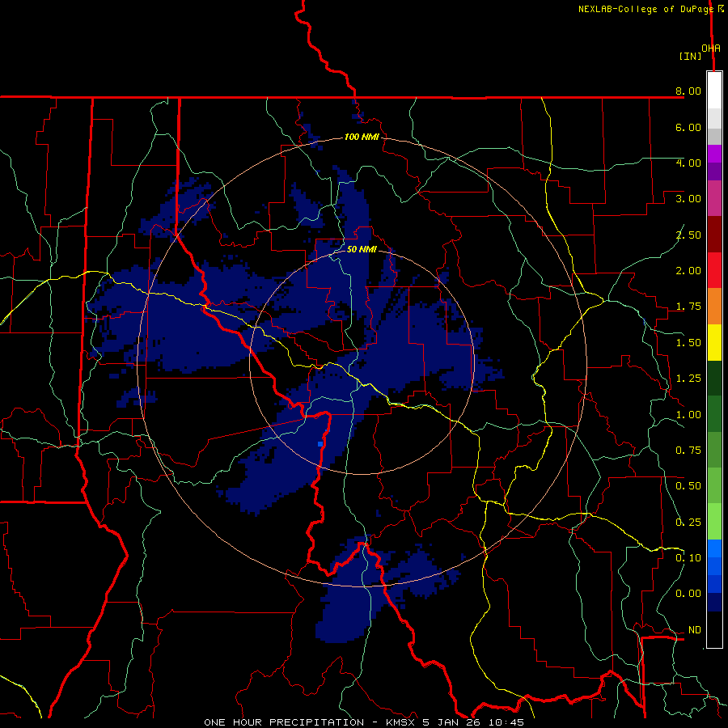
Task: Click the 0.50 legend value
Action: pyautogui.click(x=688, y=486)
